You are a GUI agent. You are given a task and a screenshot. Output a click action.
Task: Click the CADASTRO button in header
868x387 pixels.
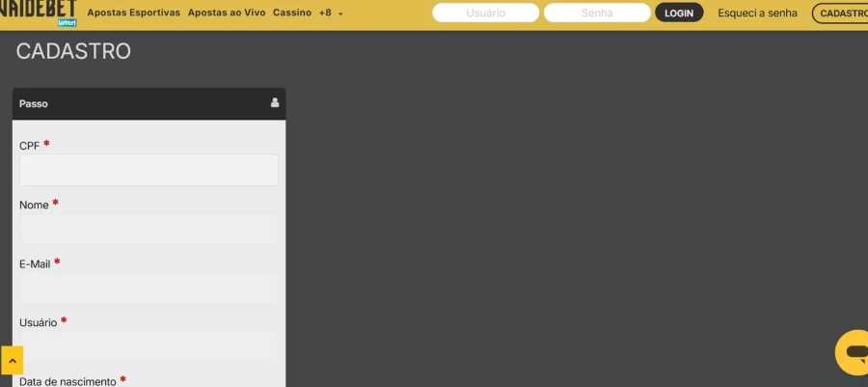841,14
